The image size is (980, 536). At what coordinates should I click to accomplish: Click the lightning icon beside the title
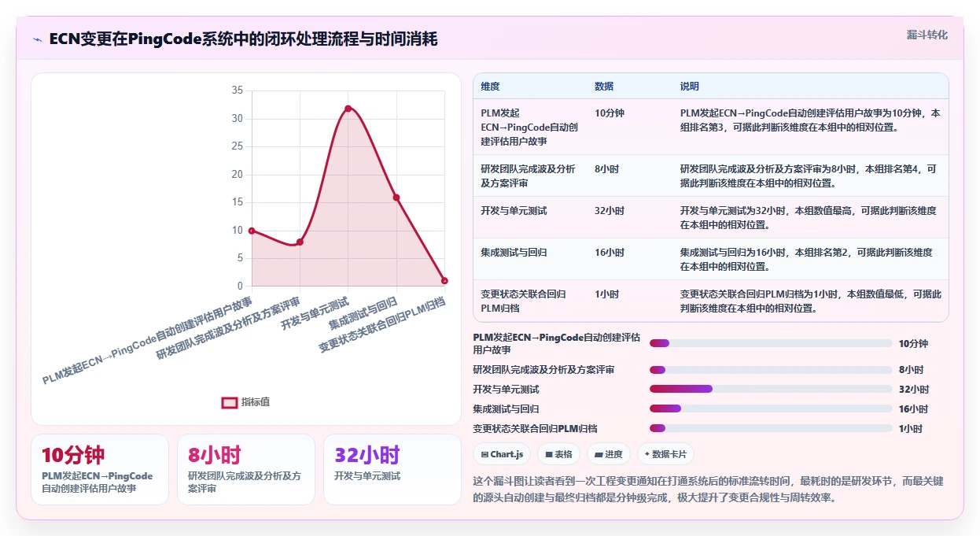click(37, 39)
